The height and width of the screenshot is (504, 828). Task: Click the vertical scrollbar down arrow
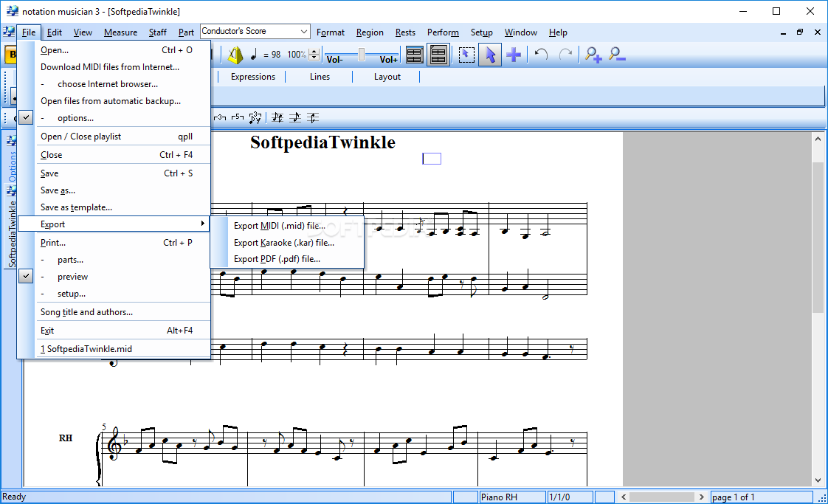[818, 480]
